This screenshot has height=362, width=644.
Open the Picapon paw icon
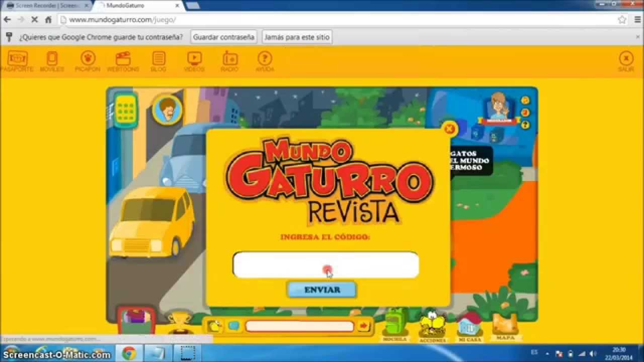pos(88,61)
